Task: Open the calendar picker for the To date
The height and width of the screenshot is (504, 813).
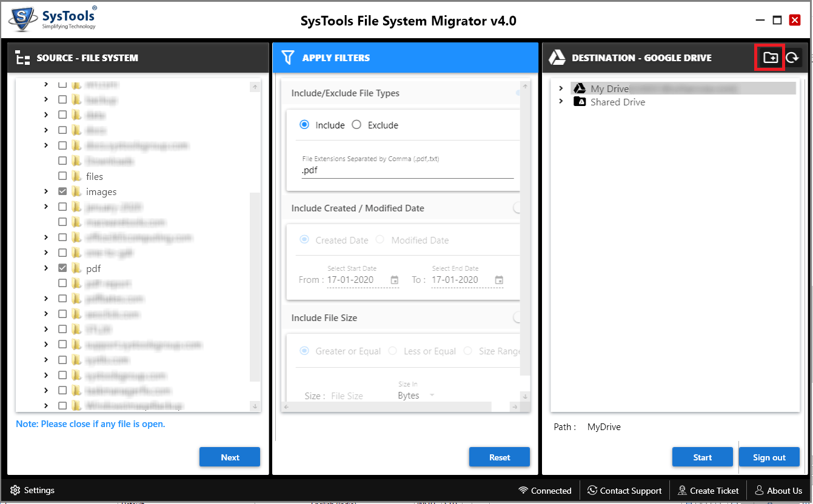Action: 499,280
